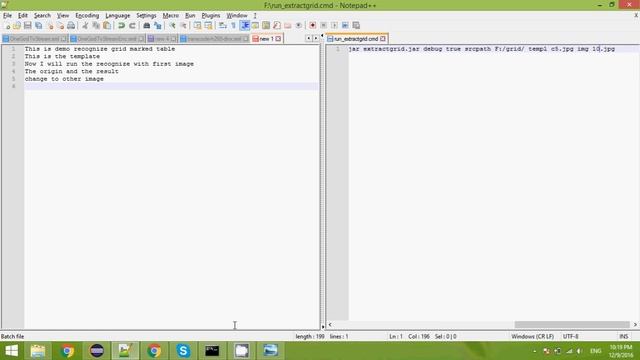
Task: Show the Document Map panel icon
Action: 266,26
